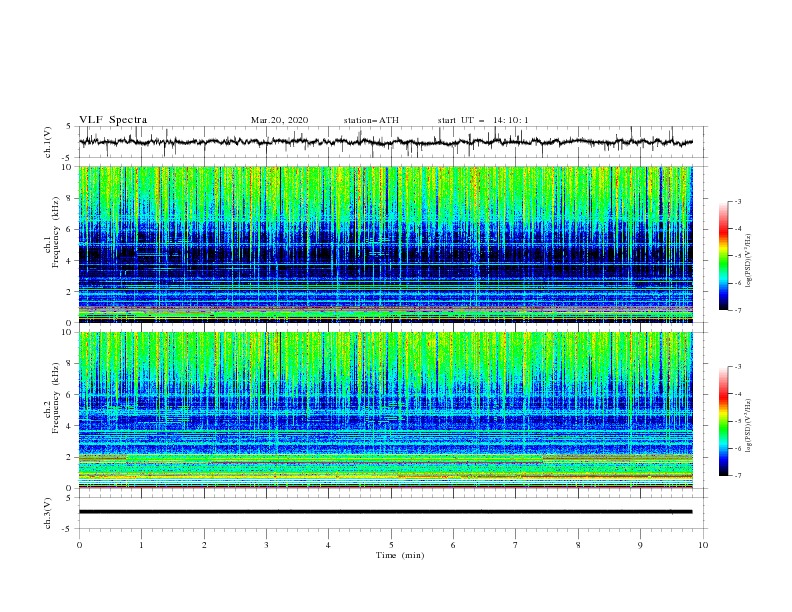Click the ch.1 voltage waveform trace
The height and width of the screenshot is (612, 792).
[385, 142]
